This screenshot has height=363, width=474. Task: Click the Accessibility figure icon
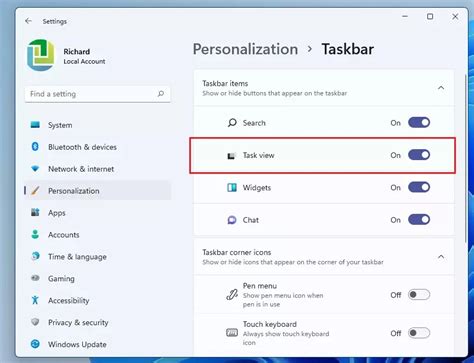tap(35, 300)
